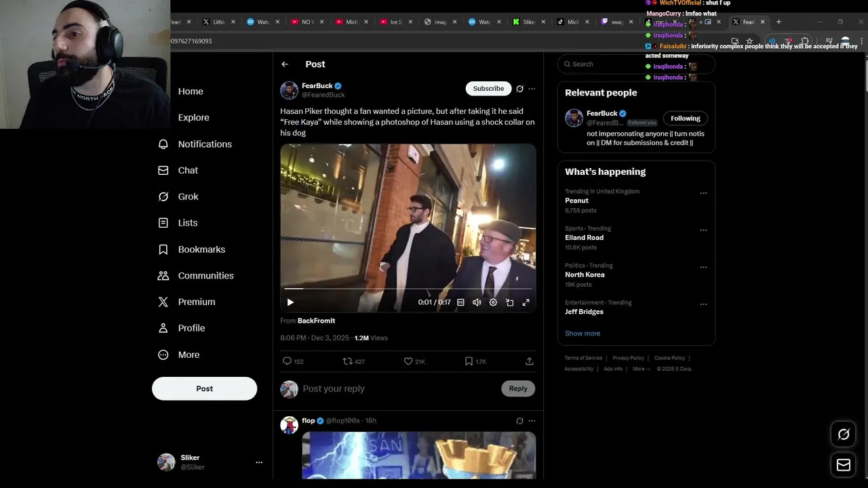Expand the video to fullscreen
868x488 pixels.
(526, 302)
